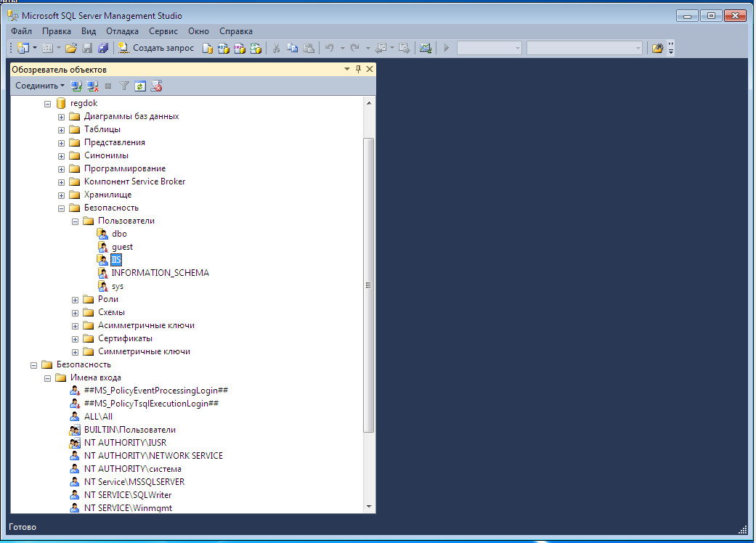Click the Undo arrow icon
This screenshot has width=756, height=543.
330,48
